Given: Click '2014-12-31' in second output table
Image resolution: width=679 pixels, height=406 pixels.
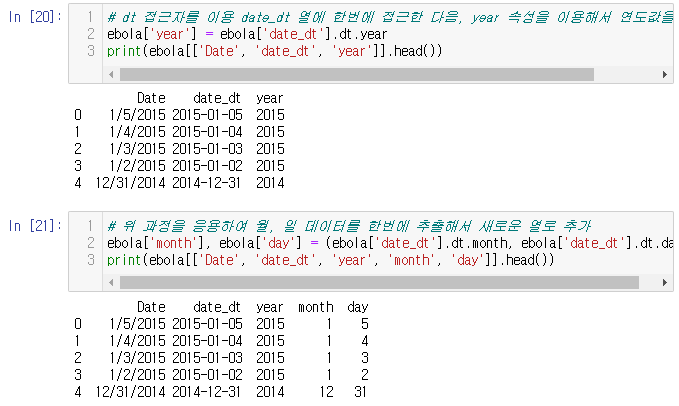Looking at the screenshot, I should [x=207, y=392].
